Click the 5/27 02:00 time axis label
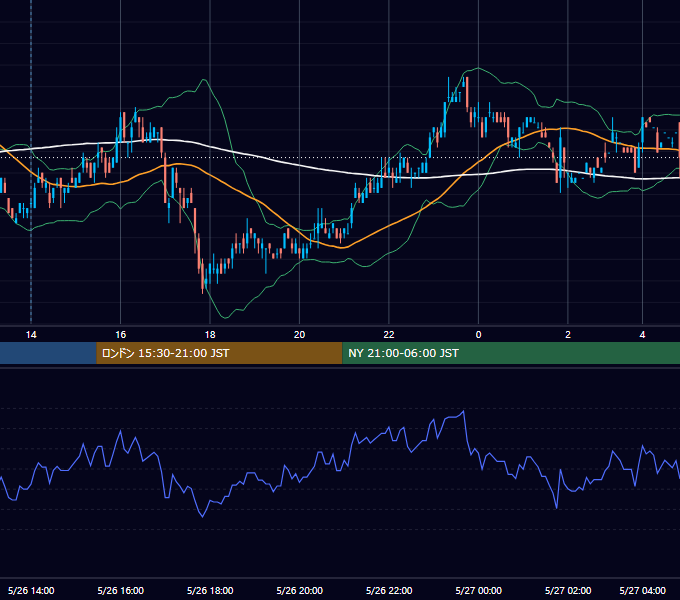 [568, 590]
